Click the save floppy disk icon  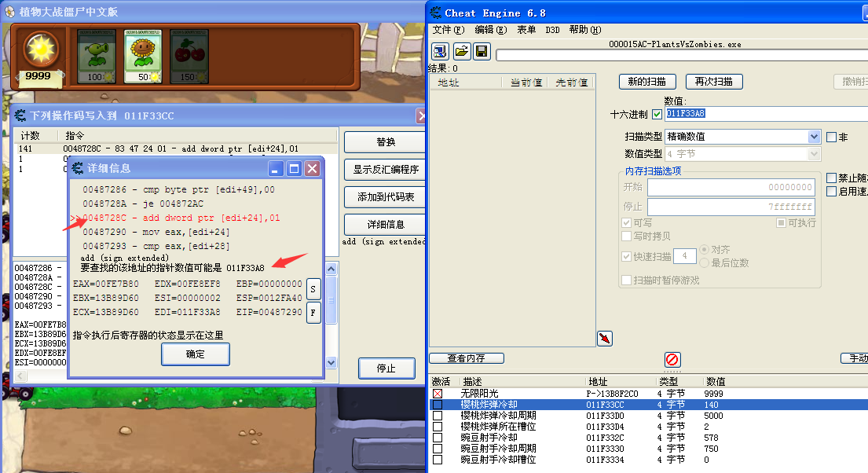coord(482,52)
